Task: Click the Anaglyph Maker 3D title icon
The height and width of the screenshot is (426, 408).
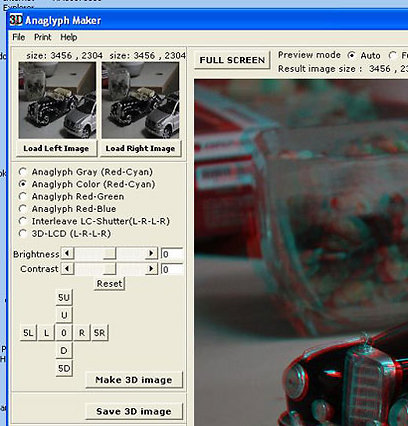Action: point(16,20)
